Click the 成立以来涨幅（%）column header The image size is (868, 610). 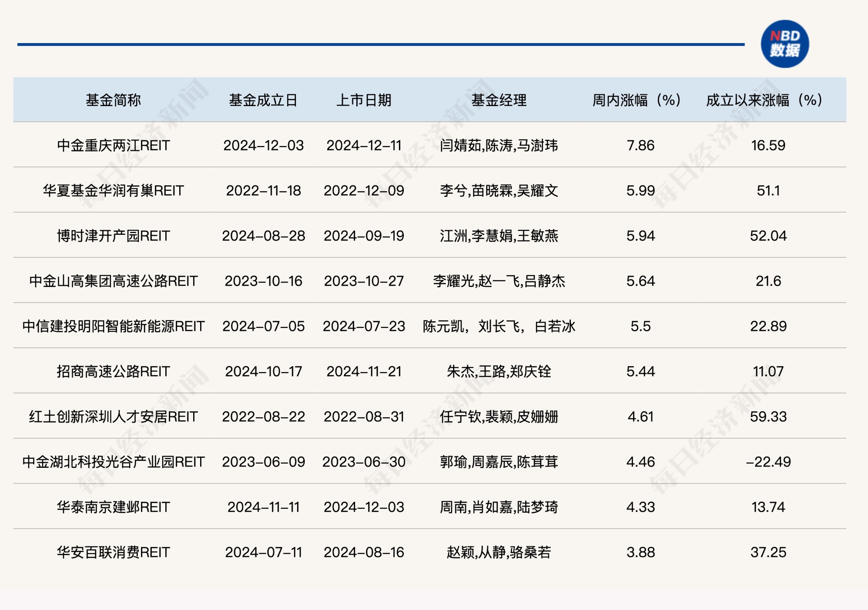point(764,100)
